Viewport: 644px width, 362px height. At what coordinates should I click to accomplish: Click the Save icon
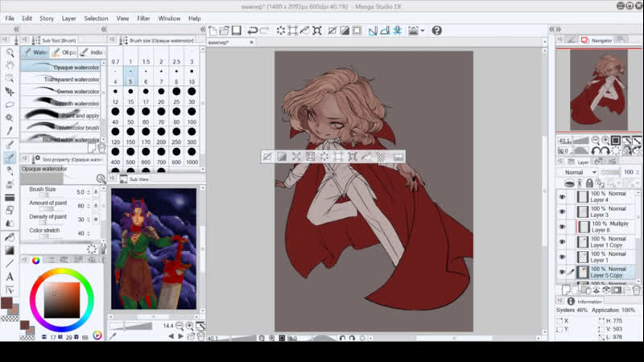coord(236,31)
